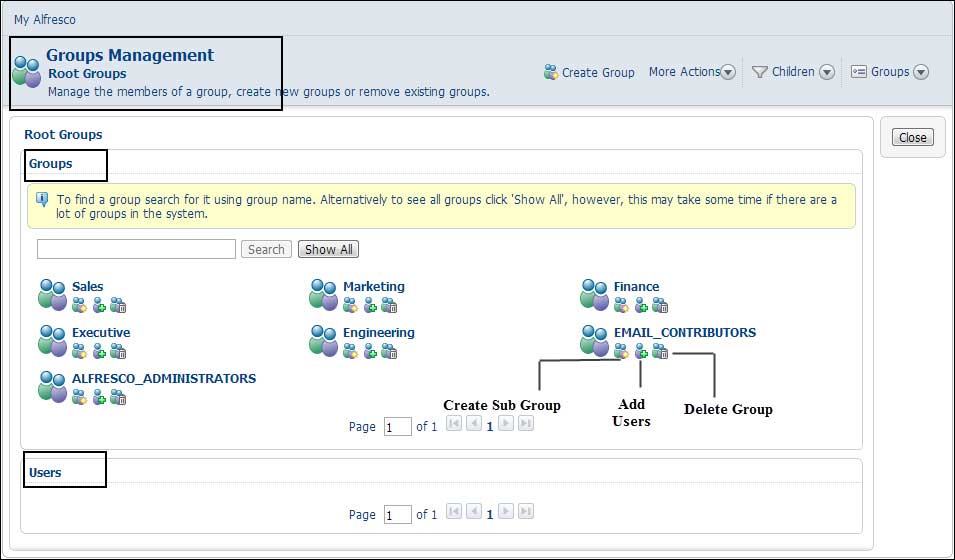Click Add Users icon under Sales

[99, 305]
